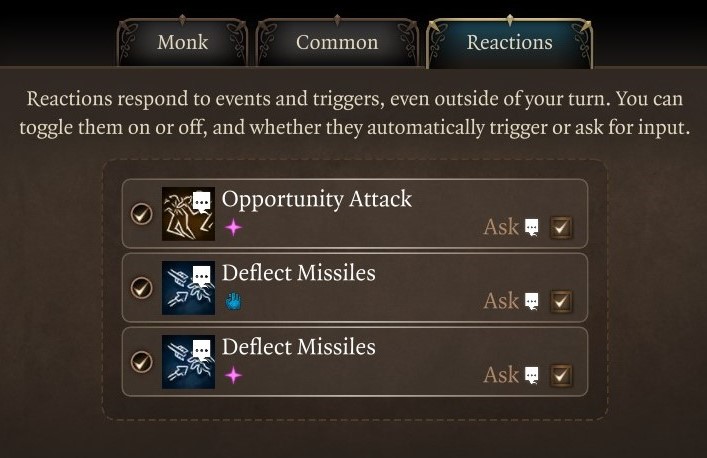This screenshot has height=458, width=707.
Task: Uncheck the Ask checkbox for Opportunity Attack
Action: pos(561,227)
